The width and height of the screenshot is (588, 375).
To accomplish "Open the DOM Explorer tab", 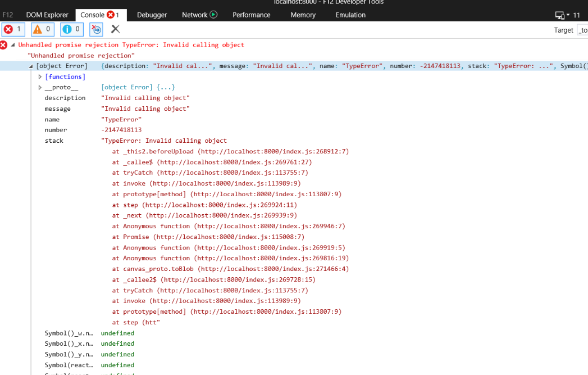I will point(47,15).
